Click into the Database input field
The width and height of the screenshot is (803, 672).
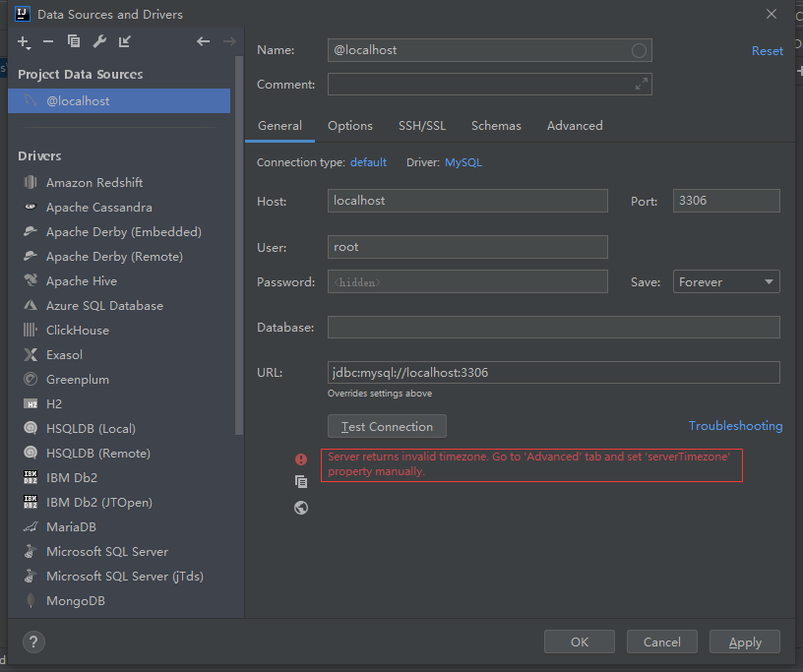pyautogui.click(x=553, y=328)
